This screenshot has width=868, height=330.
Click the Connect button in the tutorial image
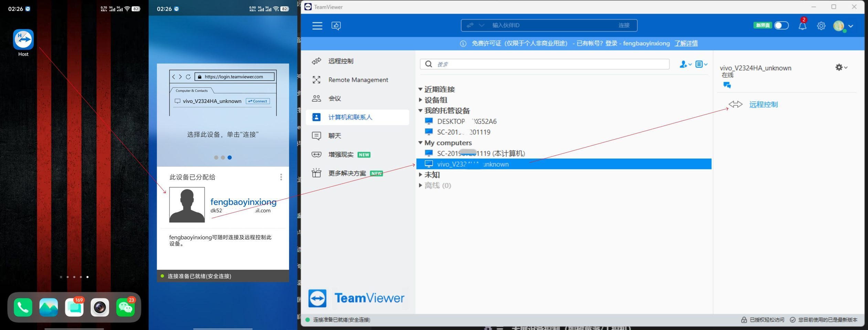coord(258,101)
